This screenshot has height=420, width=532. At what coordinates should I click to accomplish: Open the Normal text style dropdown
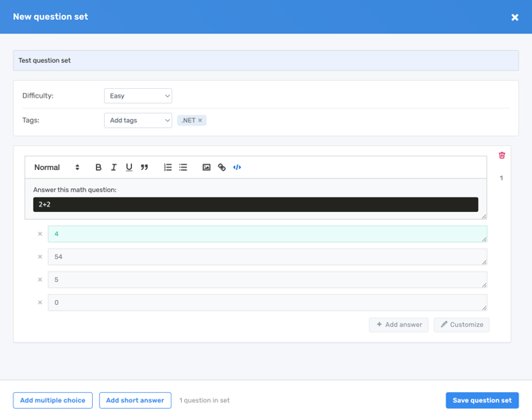click(x=56, y=168)
